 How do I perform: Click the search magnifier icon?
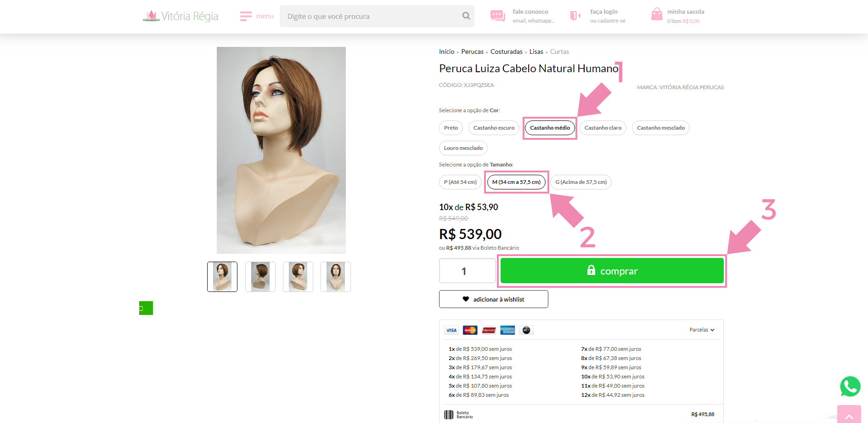click(466, 16)
